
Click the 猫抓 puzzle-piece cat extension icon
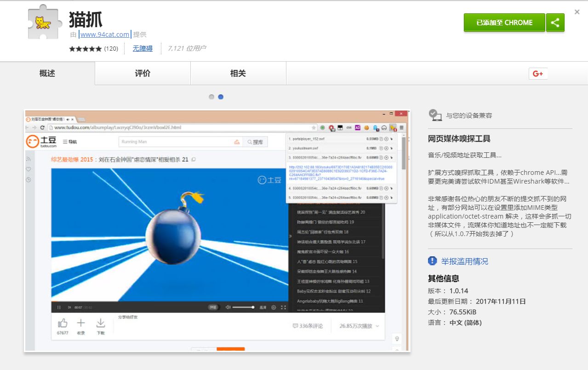pyautogui.click(x=44, y=22)
